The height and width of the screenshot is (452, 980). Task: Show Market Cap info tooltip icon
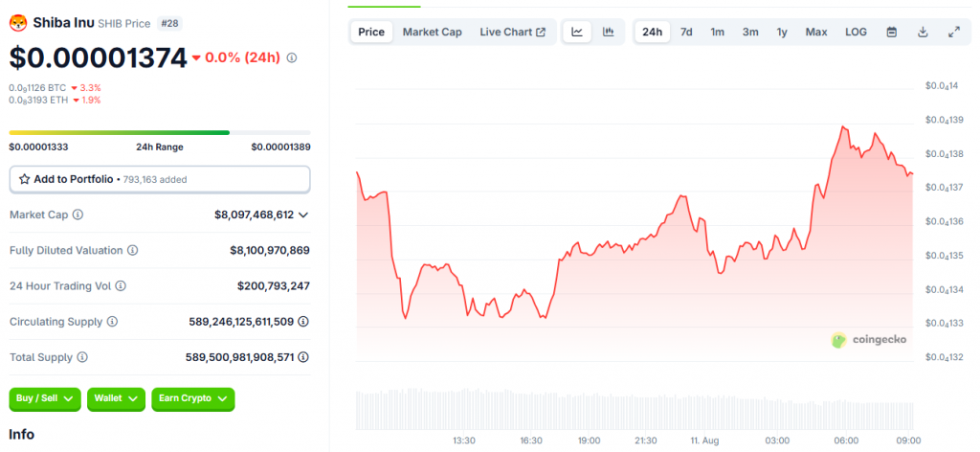78,215
